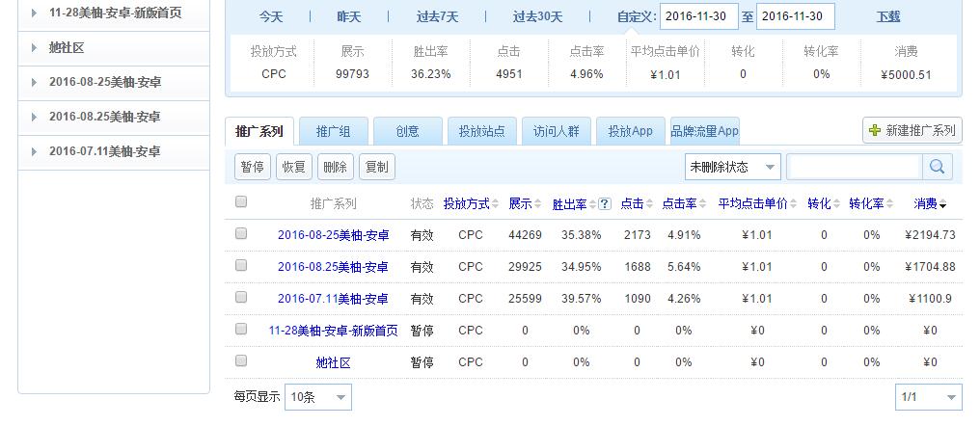Click the 39.57% win rate cell
Viewport: 980px width, 426px height.
tap(582, 299)
